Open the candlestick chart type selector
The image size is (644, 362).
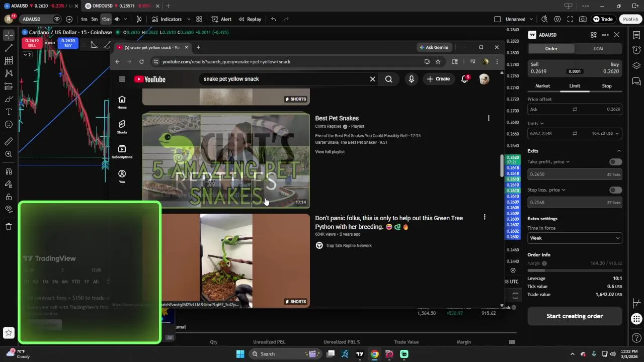pyautogui.click(x=139, y=19)
